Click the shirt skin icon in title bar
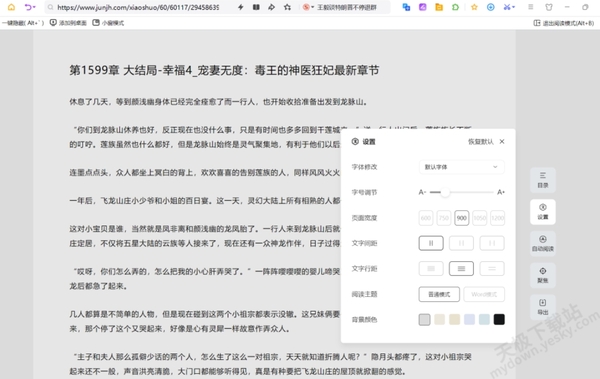600x379 pixels. click(549, 7)
